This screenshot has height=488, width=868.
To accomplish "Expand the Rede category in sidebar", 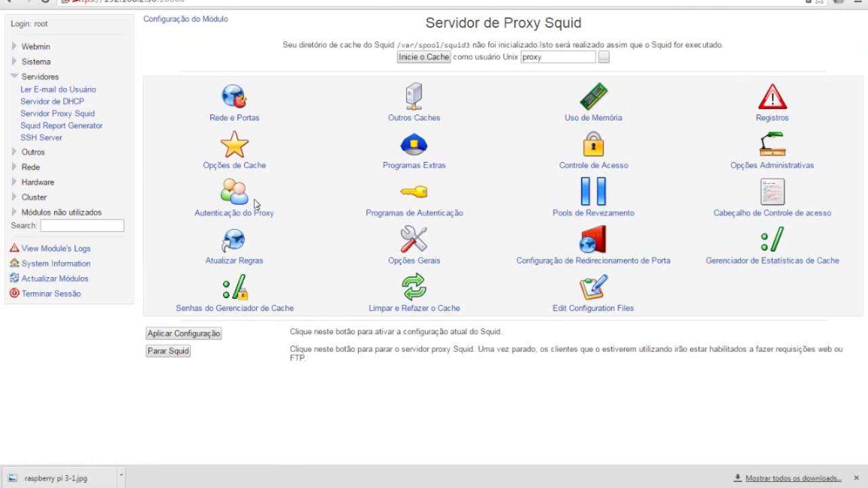I will 14,167.
